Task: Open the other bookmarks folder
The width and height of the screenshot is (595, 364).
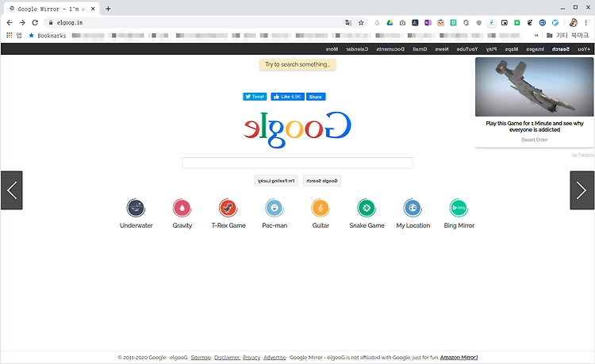Action: point(567,35)
